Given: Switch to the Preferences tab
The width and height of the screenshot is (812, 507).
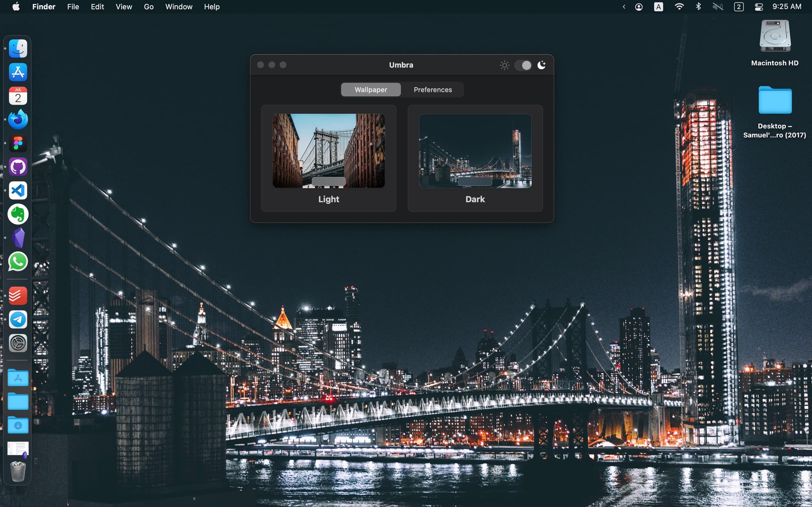Looking at the screenshot, I should click(x=433, y=89).
